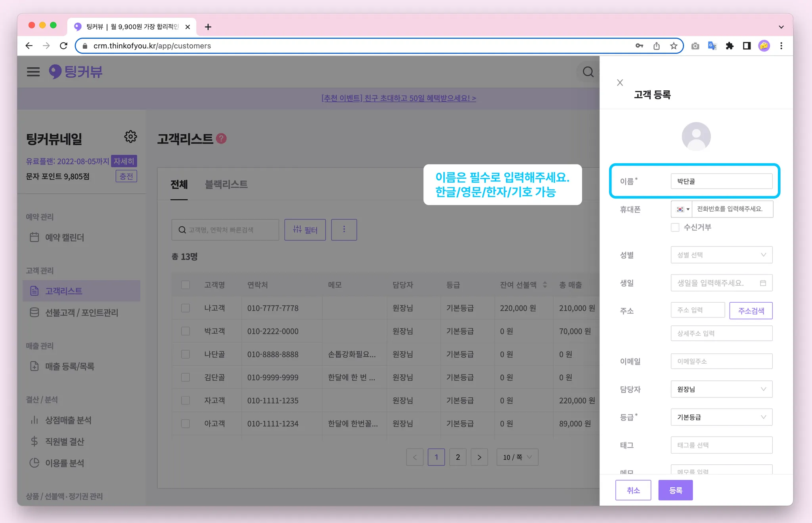This screenshot has width=812, height=523.
Task: Click the hamburger menu icon
Action: 33,72
